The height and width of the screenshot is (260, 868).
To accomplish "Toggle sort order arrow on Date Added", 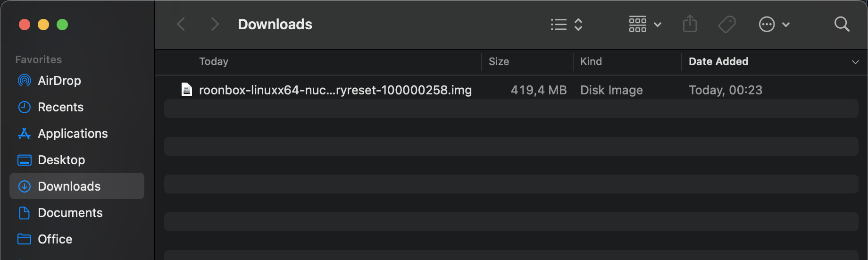I will pos(855,62).
